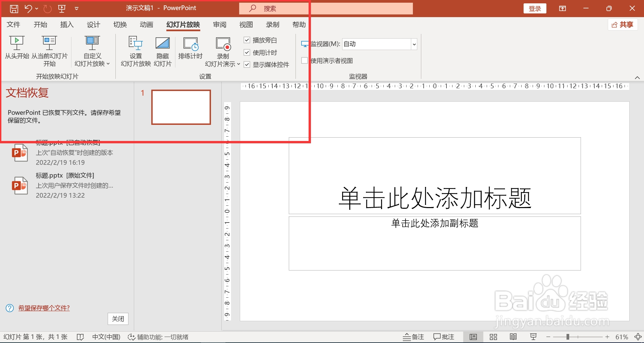Click the 共享 share button
The width and height of the screenshot is (644, 343).
click(623, 24)
